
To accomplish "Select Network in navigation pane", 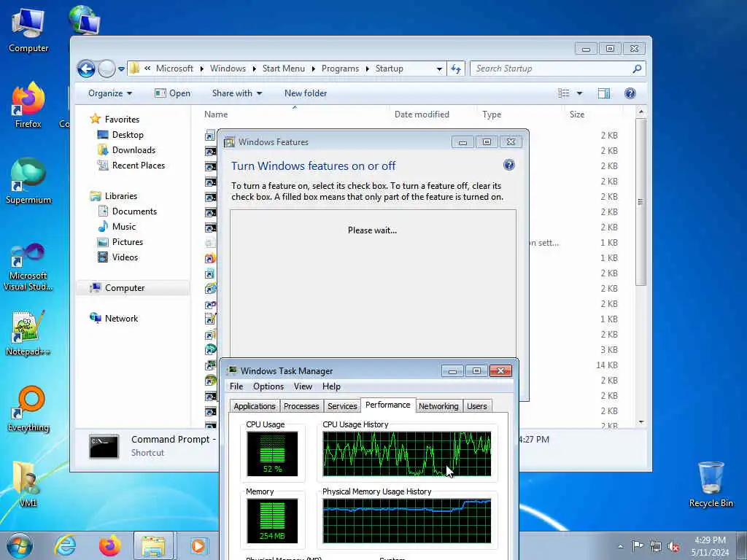I will click(x=115, y=318).
